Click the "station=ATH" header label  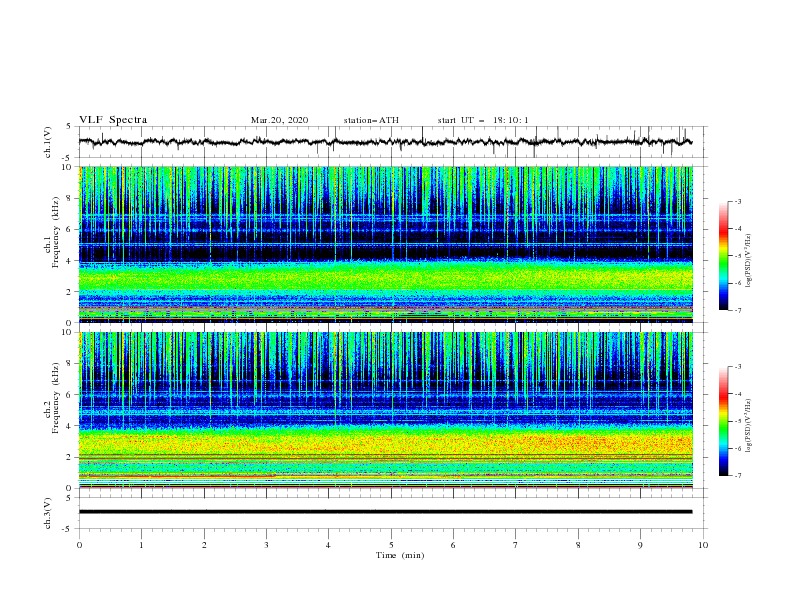pos(371,120)
